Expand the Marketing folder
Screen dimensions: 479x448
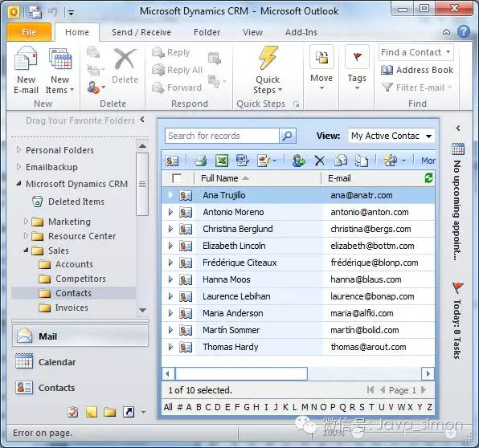coord(26,221)
